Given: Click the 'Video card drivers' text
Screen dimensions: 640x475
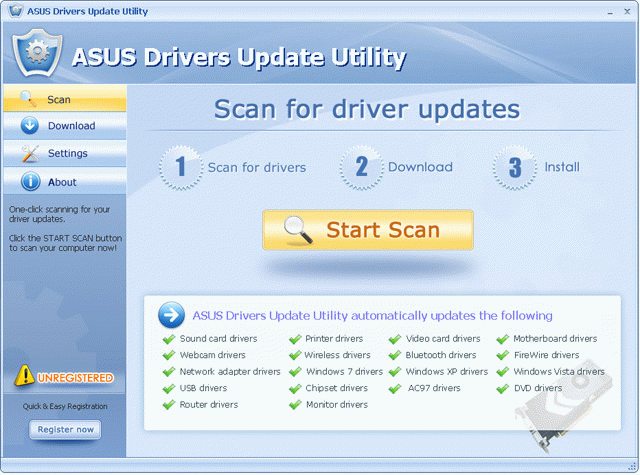Looking at the screenshot, I should 443,339.
